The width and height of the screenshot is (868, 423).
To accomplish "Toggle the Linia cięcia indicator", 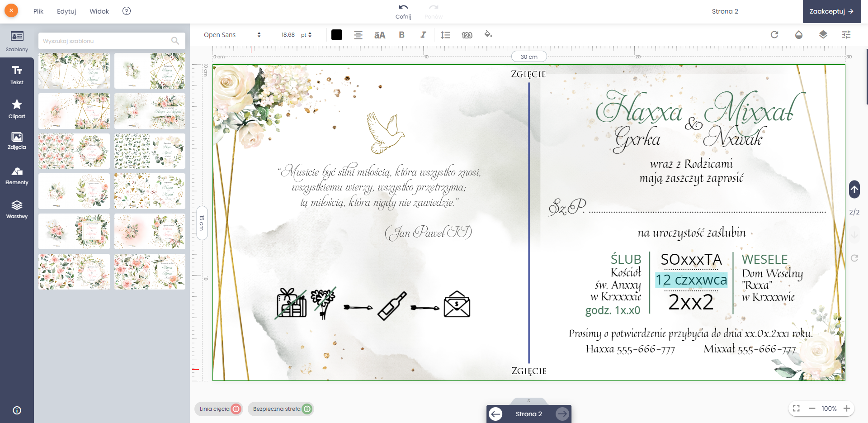I will [219, 409].
